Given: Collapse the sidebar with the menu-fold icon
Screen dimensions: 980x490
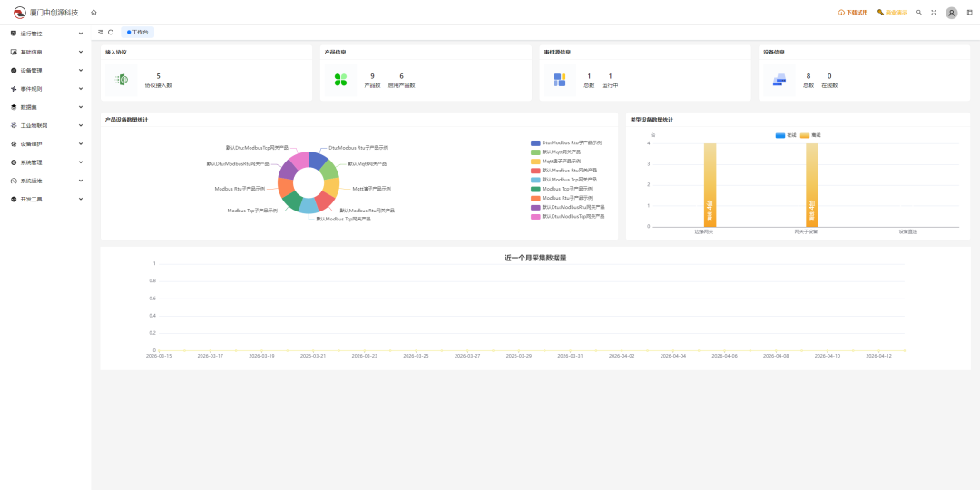Looking at the screenshot, I should tap(101, 32).
